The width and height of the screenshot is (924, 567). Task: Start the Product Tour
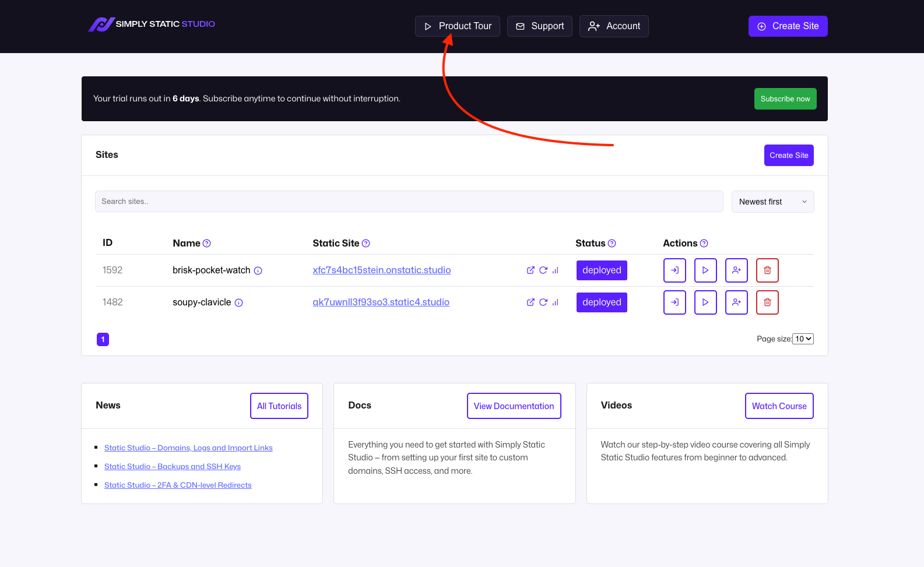[458, 26]
